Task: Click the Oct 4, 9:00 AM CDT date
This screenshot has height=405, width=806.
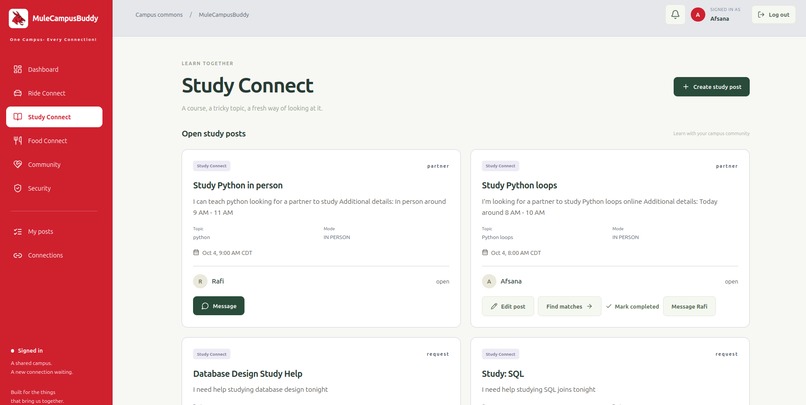Action: point(227,253)
